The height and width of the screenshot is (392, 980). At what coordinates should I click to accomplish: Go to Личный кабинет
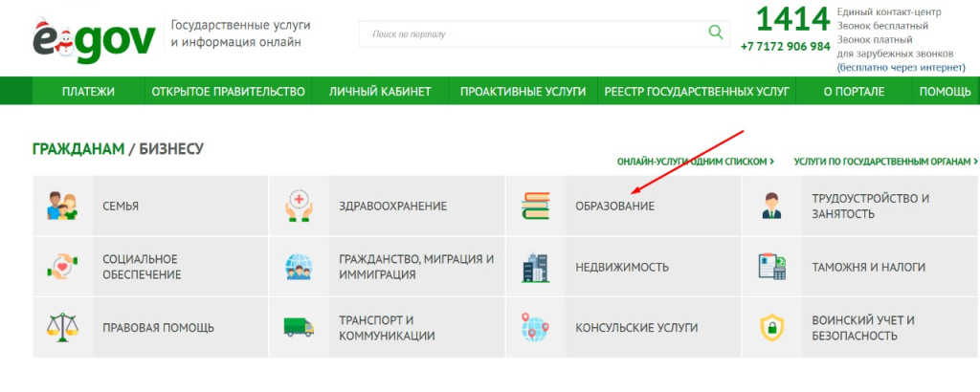coord(380,91)
